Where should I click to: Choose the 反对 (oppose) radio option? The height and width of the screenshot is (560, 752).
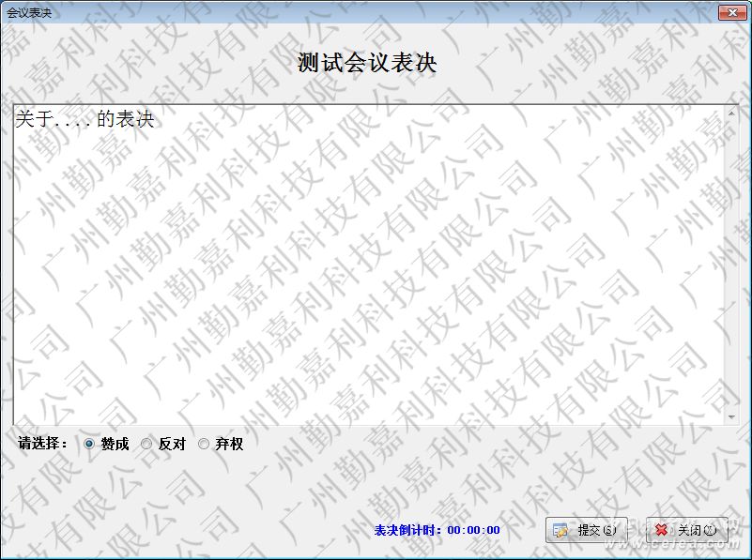(x=146, y=445)
